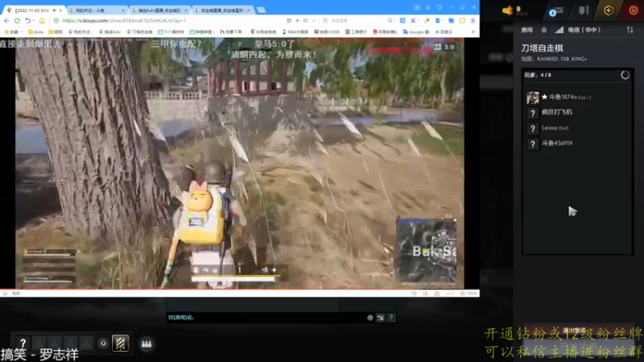Image resolution: width=644 pixels, height=362 pixels.
Task: Click the lobby lock icon
Action: [544, 30]
